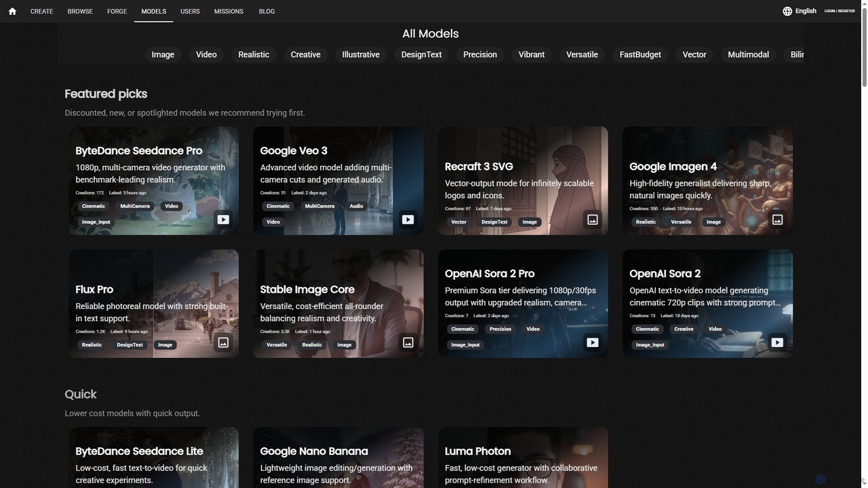Screen dimensions: 868x488
Task: Click the "Quick" section heading
Action: (81, 394)
